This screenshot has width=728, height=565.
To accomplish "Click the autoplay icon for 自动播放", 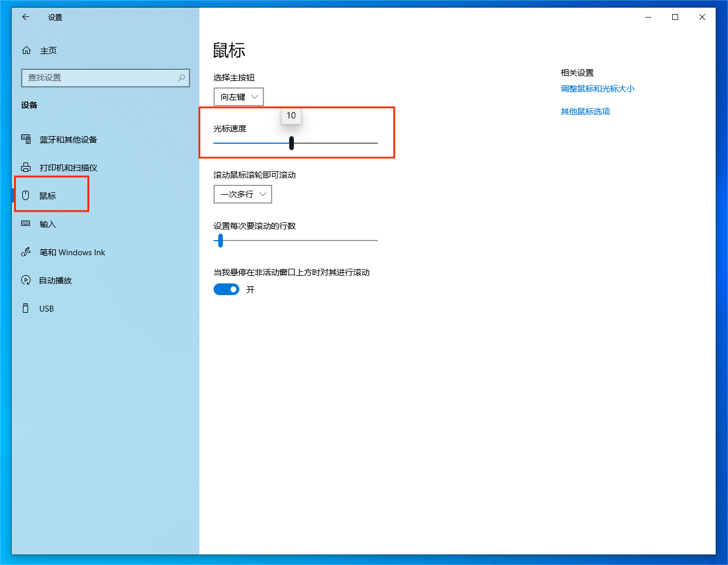I will coord(26,280).
